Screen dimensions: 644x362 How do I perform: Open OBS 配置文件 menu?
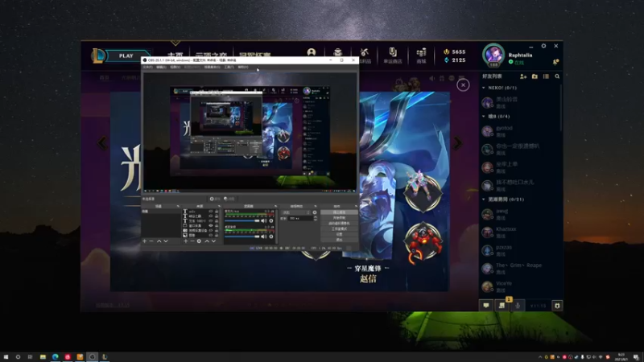coord(192,67)
